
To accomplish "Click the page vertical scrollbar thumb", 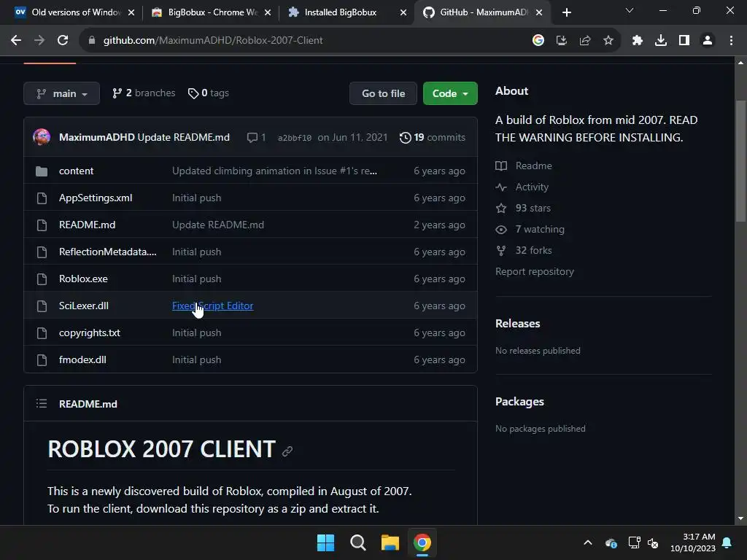I will pyautogui.click(x=741, y=160).
